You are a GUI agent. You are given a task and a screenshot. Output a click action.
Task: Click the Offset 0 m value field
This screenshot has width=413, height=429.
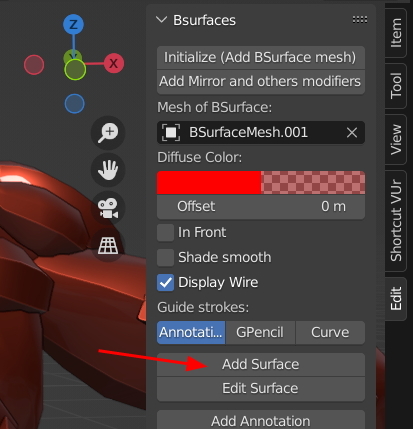point(261,207)
